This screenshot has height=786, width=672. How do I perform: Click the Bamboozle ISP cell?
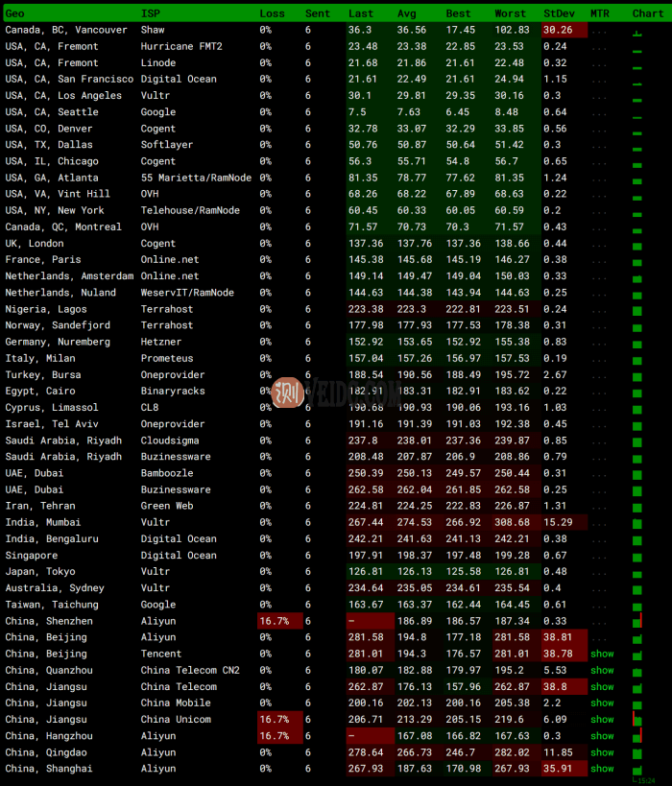click(166, 473)
